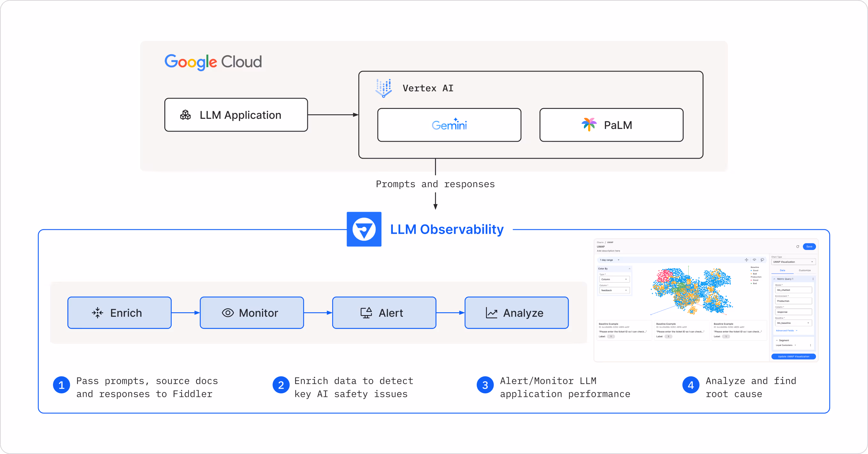Select the rotate/orbit tool in chart toolbar

(754, 260)
